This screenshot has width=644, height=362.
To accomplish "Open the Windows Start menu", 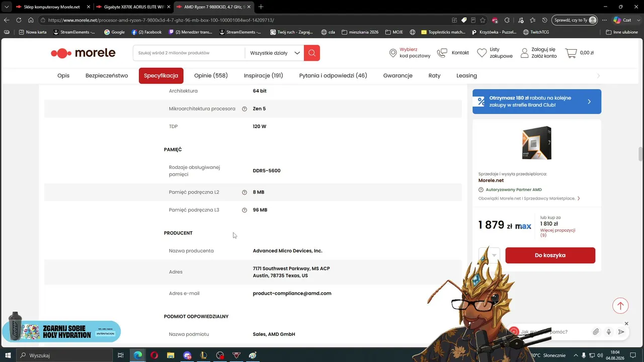I will click(8, 355).
